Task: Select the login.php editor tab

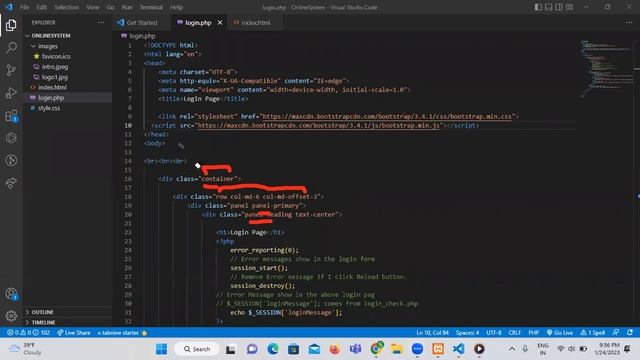Action: 198,22
